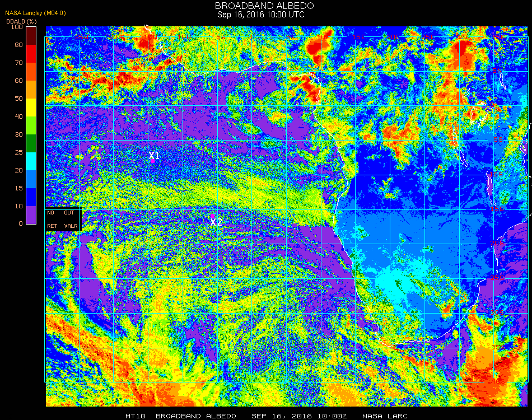Click 'NASA LARC' in the bottom caption
The width and height of the screenshot is (532, 420).
click(x=385, y=416)
